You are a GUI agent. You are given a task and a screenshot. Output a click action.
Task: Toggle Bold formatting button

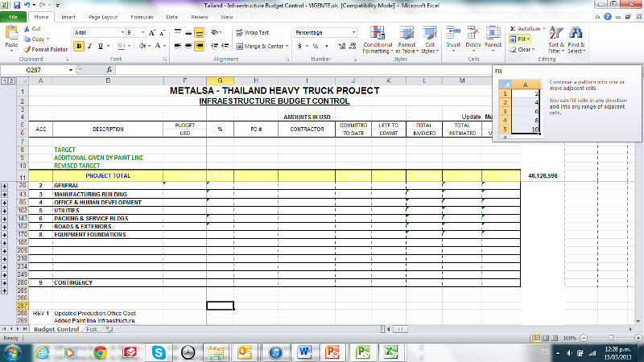point(79,46)
